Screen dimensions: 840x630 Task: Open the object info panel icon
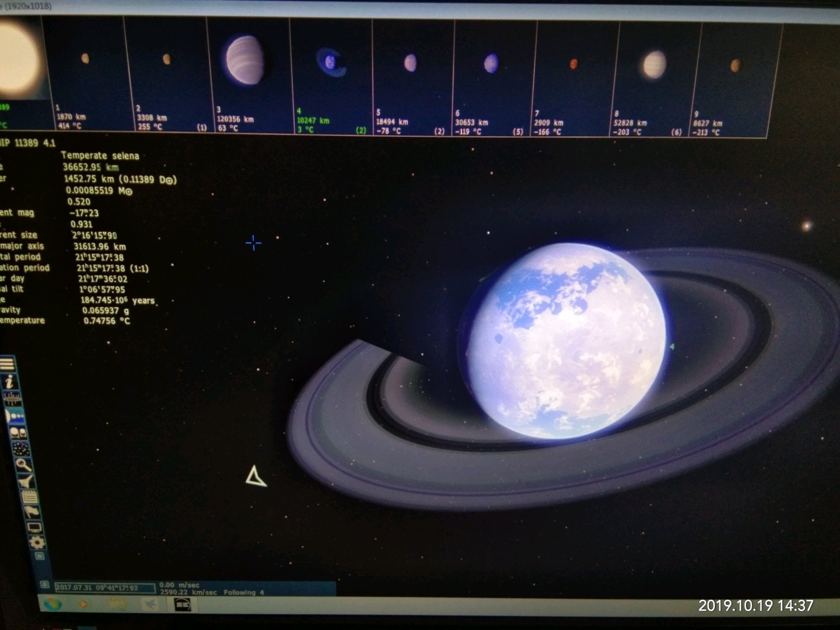pyautogui.click(x=9, y=381)
